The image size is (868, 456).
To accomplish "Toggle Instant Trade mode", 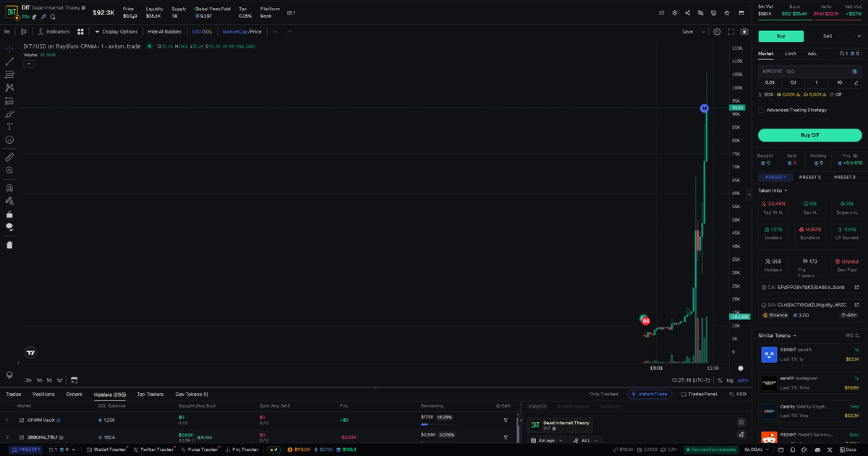I will tap(649, 394).
